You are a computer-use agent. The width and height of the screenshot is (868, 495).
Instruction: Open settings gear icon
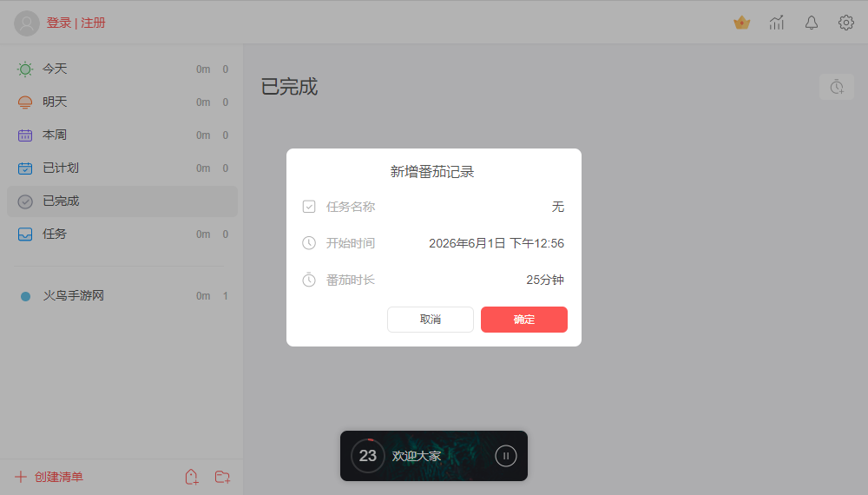[x=845, y=23]
